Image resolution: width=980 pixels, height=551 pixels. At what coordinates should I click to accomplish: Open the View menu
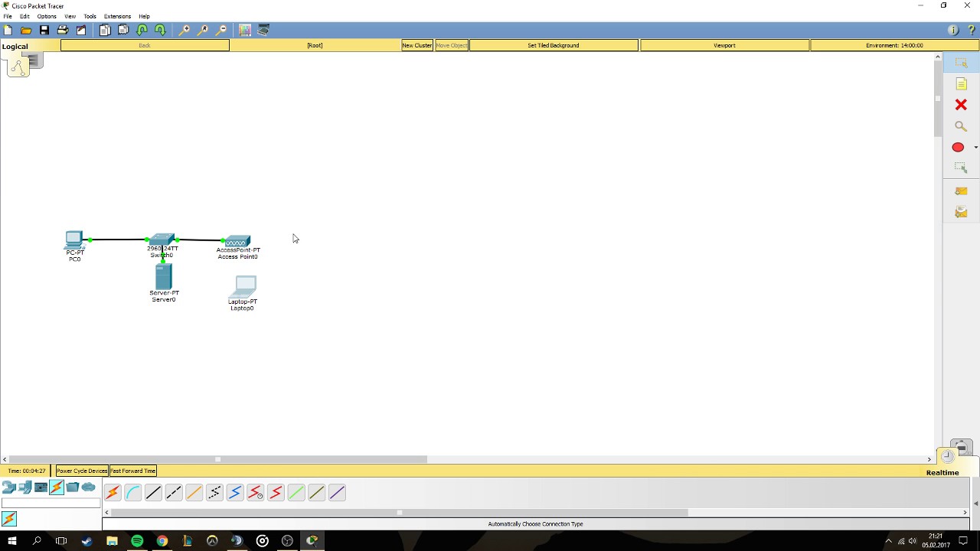click(70, 16)
